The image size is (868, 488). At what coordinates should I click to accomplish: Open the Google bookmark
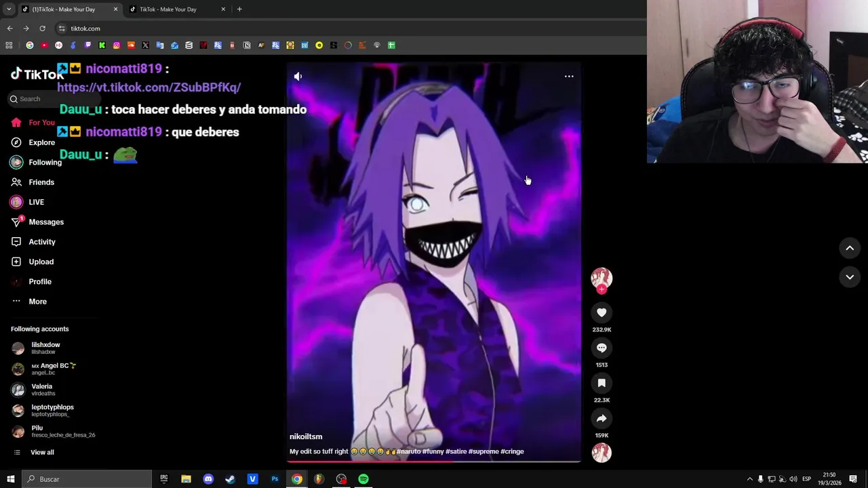tap(30, 45)
